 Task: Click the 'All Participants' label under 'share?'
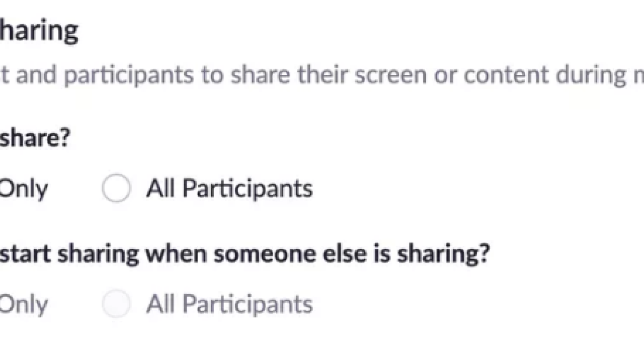[x=229, y=189]
